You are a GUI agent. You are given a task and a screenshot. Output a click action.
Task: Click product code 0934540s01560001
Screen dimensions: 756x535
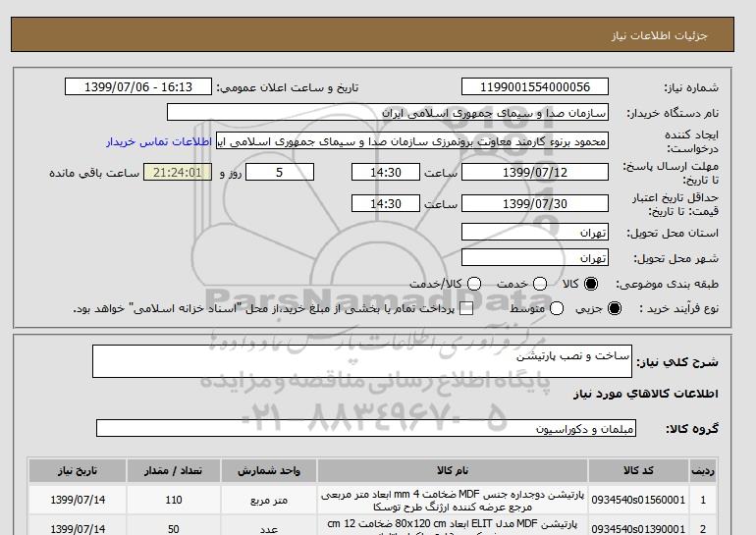[x=638, y=500]
